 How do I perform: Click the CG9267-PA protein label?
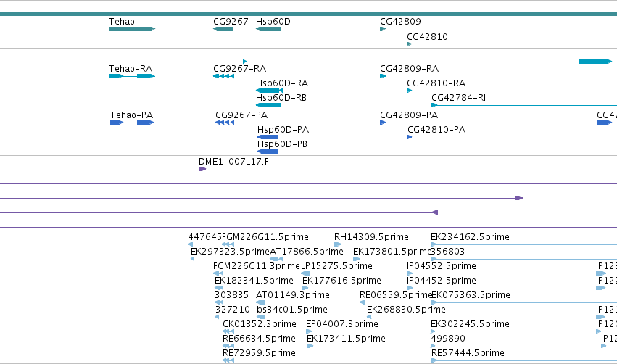pyautogui.click(x=241, y=115)
